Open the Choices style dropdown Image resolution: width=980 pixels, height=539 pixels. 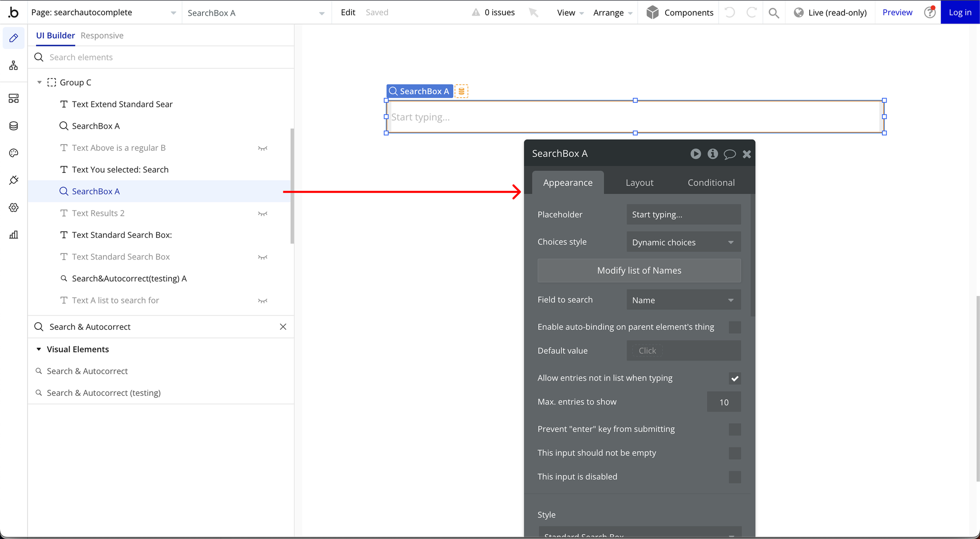pos(683,242)
